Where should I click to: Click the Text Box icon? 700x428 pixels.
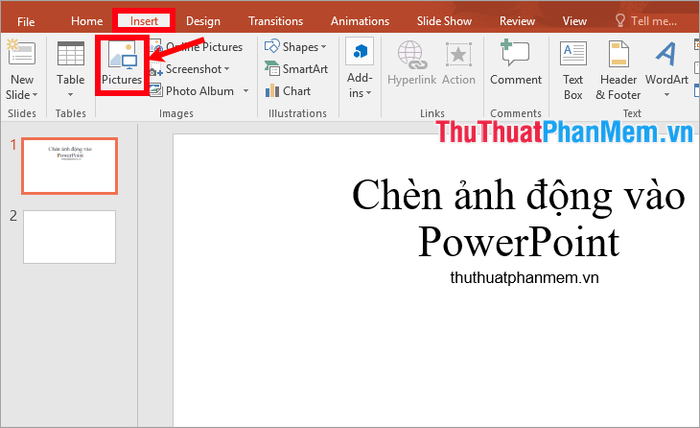573,54
